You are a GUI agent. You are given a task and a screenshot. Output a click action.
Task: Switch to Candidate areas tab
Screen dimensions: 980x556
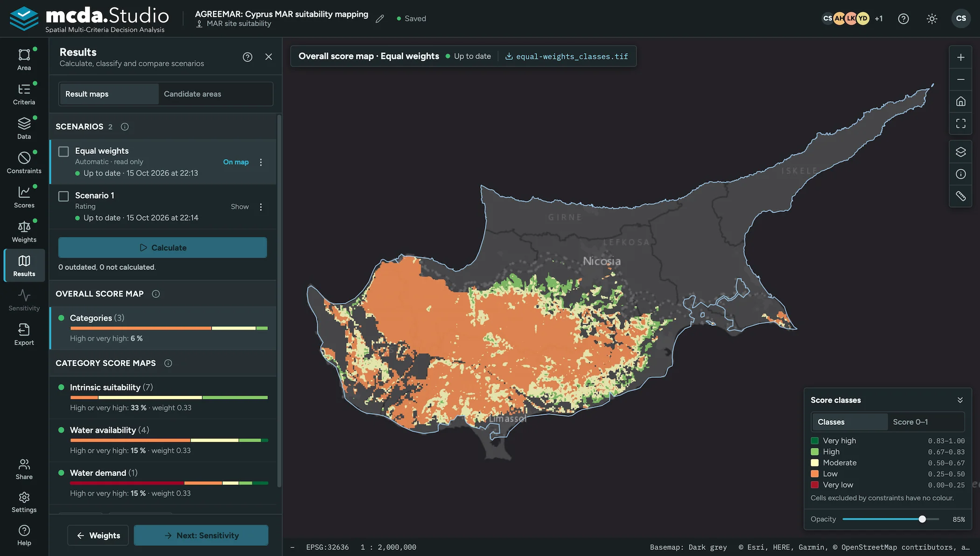point(215,94)
